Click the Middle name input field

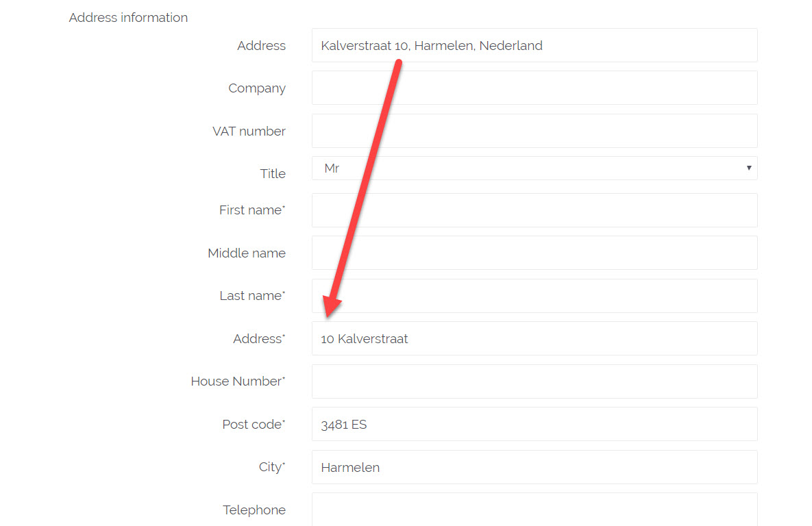point(534,253)
